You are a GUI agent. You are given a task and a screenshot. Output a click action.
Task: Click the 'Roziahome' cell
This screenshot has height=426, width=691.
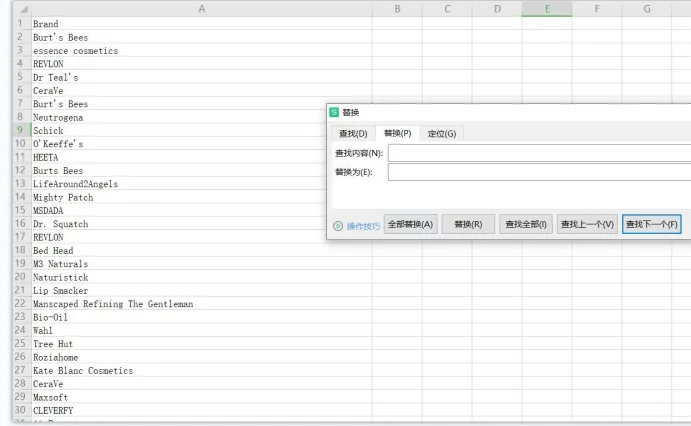202,357
